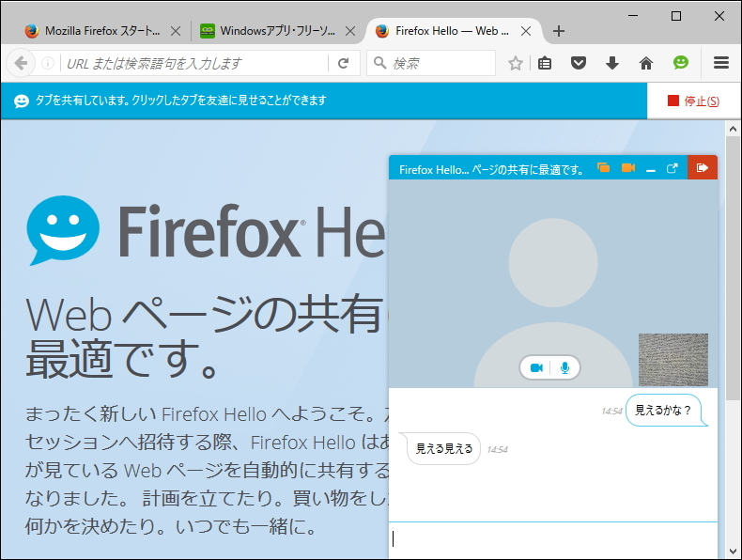
Task: Click the search magnifier icon
Action: point(379,63)
